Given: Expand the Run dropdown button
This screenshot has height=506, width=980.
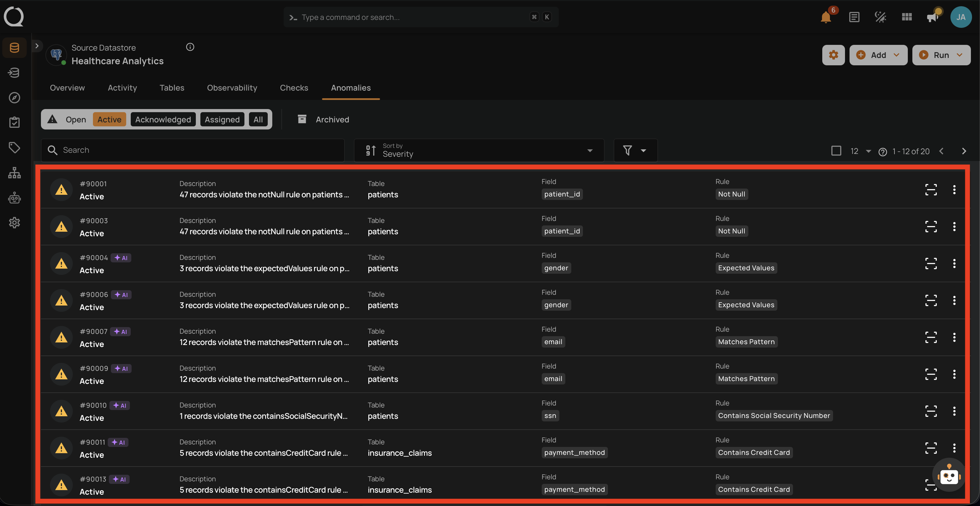Looking at the screenshot, I should (941, 55).
